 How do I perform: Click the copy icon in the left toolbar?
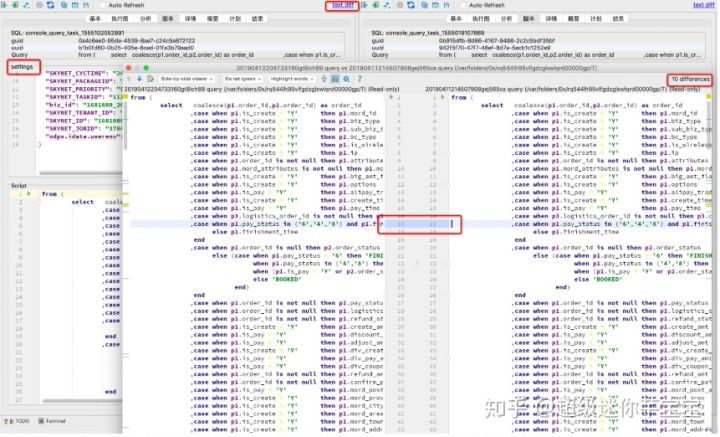64,5
